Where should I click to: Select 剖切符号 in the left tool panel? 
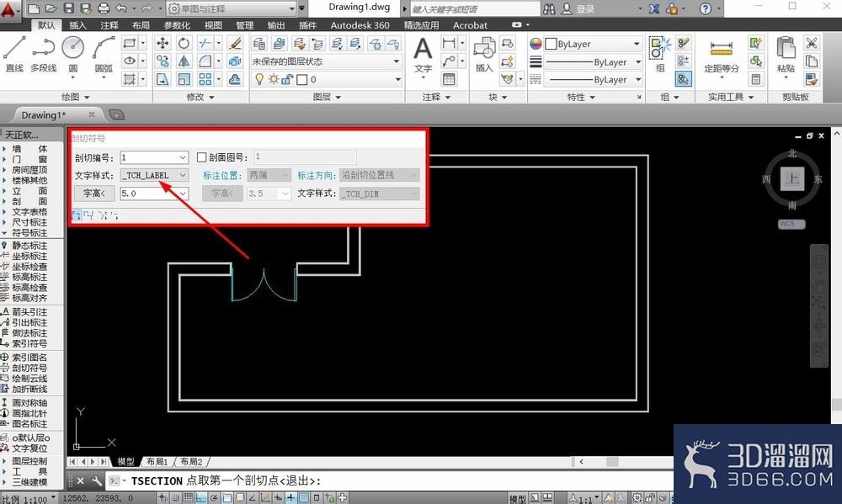(29, 368)
